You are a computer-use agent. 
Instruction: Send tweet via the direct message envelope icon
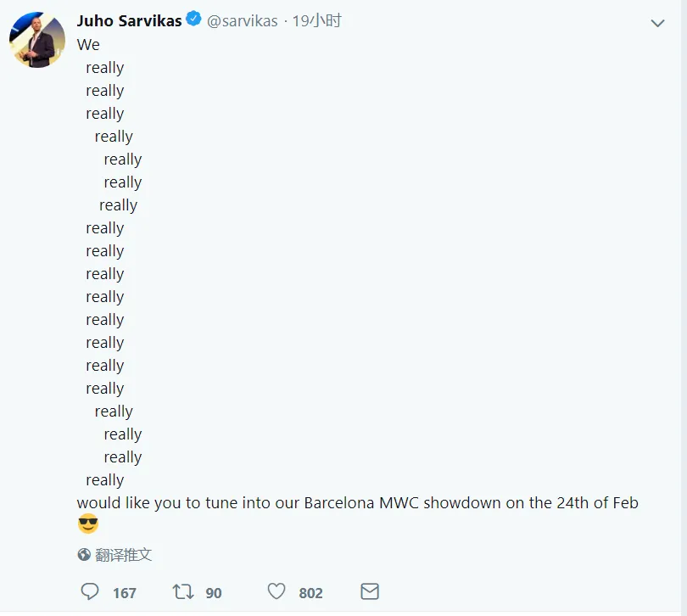pyautogui.click(x=369, y=591)
